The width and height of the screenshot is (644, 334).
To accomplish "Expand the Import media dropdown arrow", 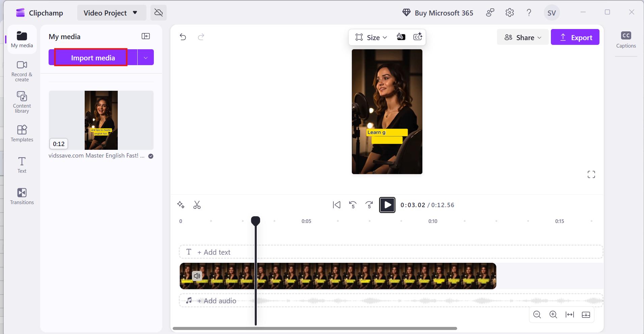I will pos(146,58).
